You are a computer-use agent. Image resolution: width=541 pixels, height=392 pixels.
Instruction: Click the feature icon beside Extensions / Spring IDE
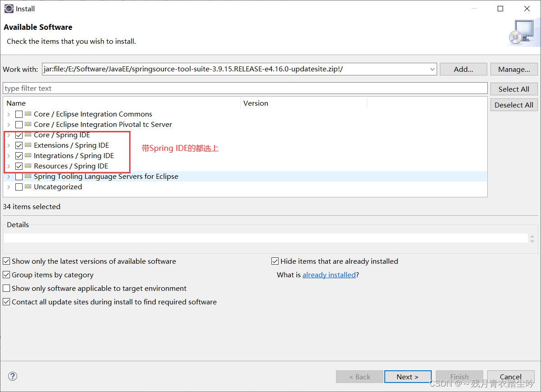click(x=28, y=145)
